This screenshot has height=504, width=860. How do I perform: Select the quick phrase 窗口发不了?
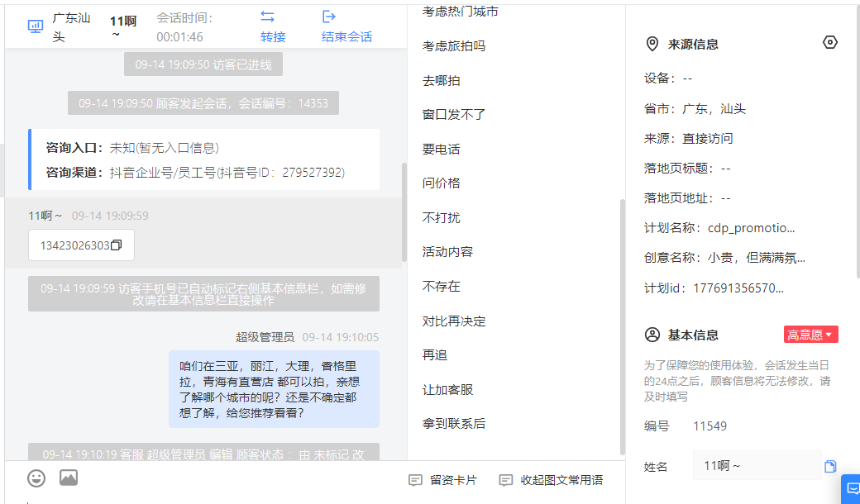(454, 115)
